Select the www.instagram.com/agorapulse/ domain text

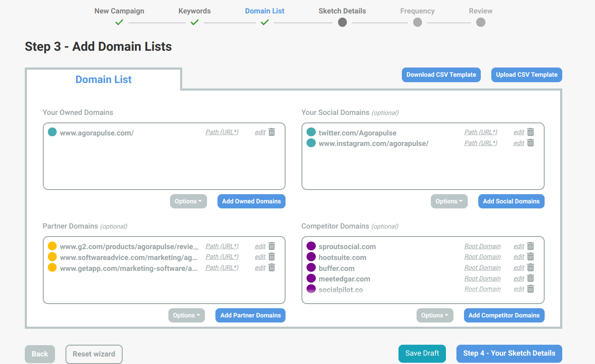point(373,143)
